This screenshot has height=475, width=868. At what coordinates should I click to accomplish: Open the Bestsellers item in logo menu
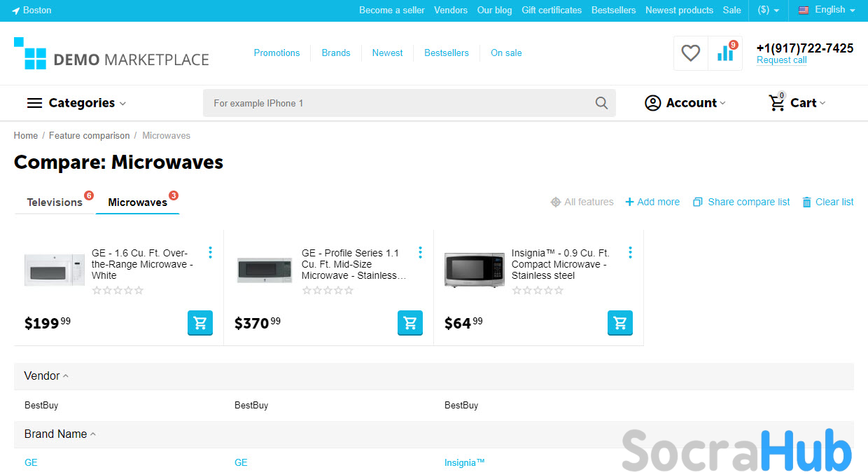(x=447, y=53)
